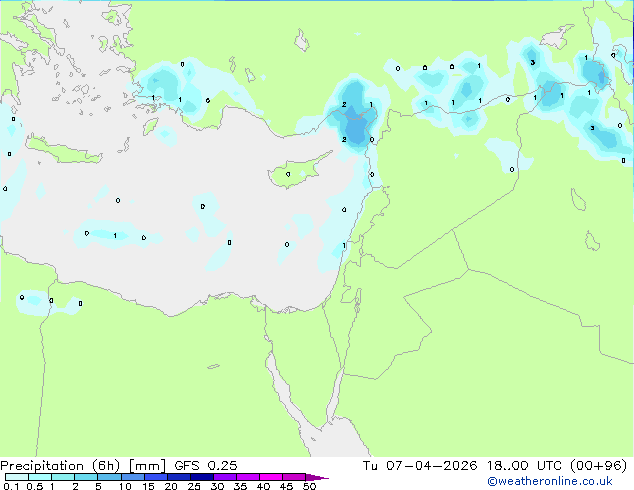This screenshot has height=490, width=634.
Task: Click the '0.1' legend scale label
Action: (11, 486)
